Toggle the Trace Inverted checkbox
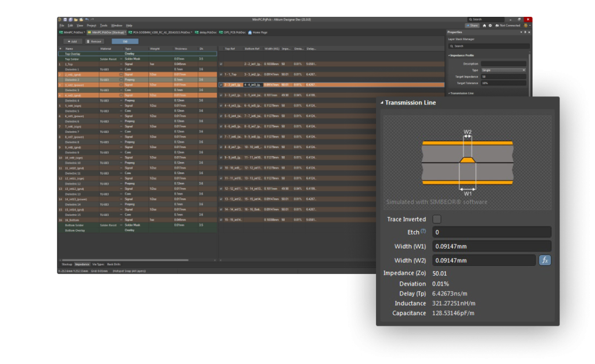This screenshot has width=595, height=364. pyautogui.click(x=437, y=219)
